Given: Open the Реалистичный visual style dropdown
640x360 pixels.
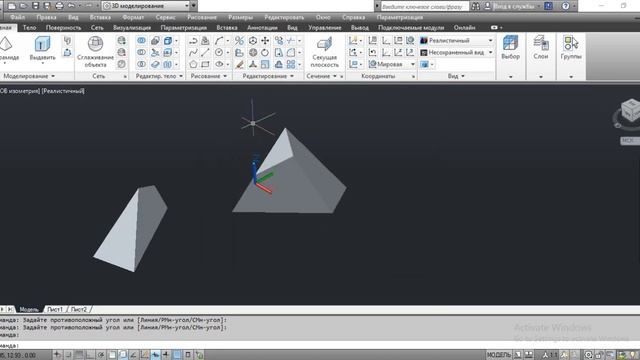Looking at the screenshot, I should point(490,40).
